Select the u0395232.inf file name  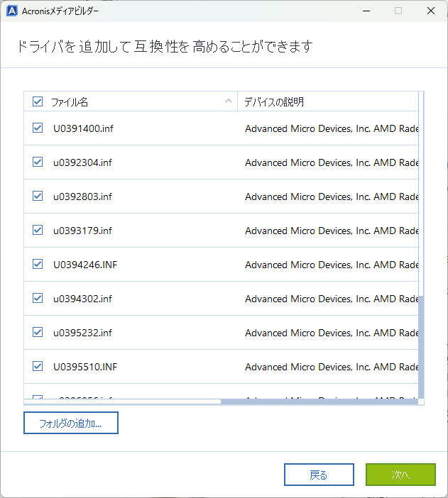pos(82,333)
